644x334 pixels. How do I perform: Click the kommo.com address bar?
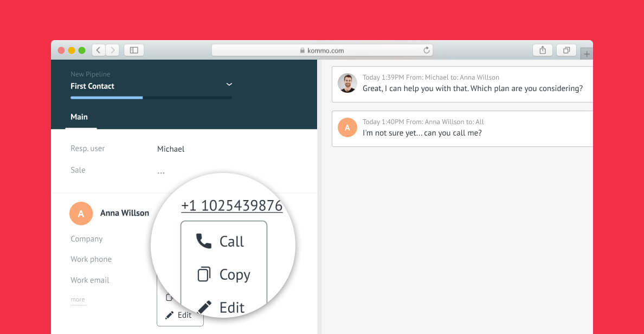point(322,50)
